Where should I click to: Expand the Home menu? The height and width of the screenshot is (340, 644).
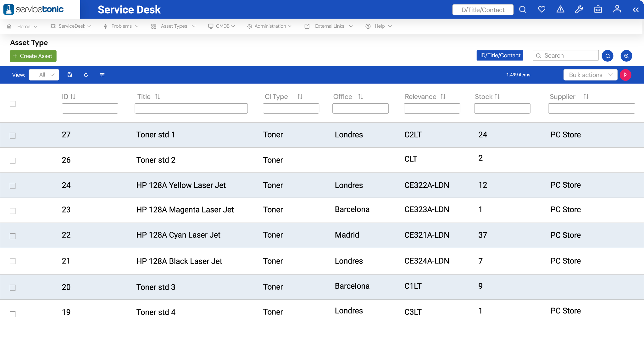point(22,26)
